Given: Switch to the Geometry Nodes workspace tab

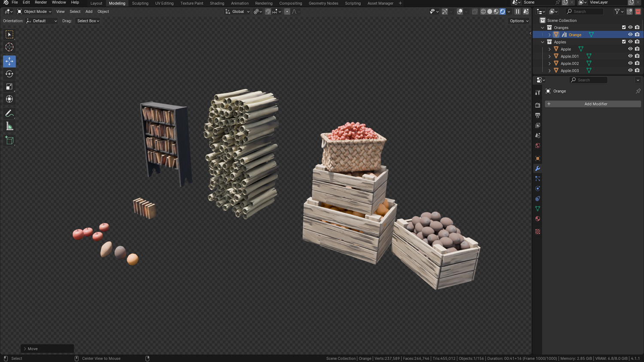Looking at the screenshot, I should click(x=323, y=3).
